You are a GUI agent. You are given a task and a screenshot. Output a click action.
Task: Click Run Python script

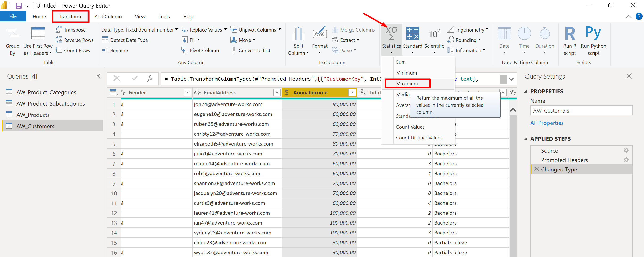coord(593,41)
